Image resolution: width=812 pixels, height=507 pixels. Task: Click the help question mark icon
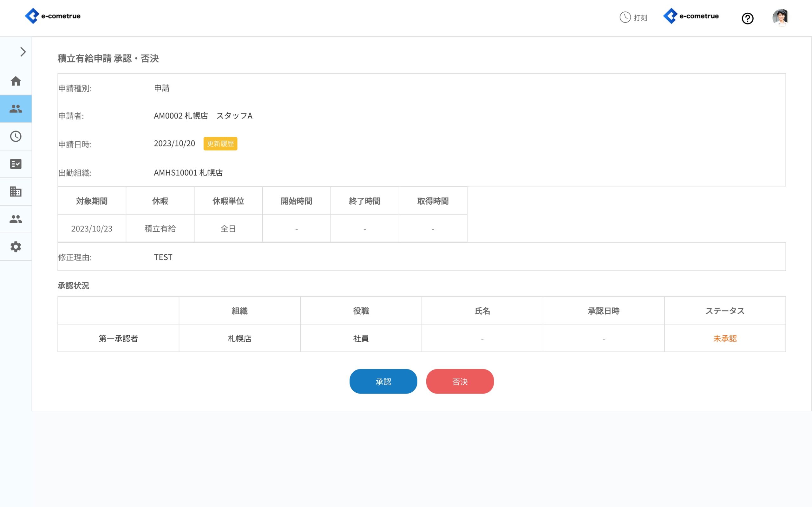coord(747,18)
